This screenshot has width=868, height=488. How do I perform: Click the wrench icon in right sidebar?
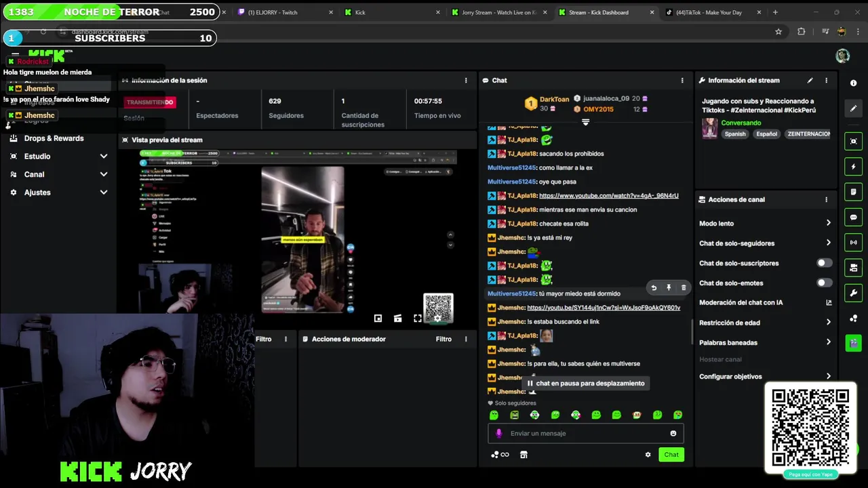tap(853, 293)
